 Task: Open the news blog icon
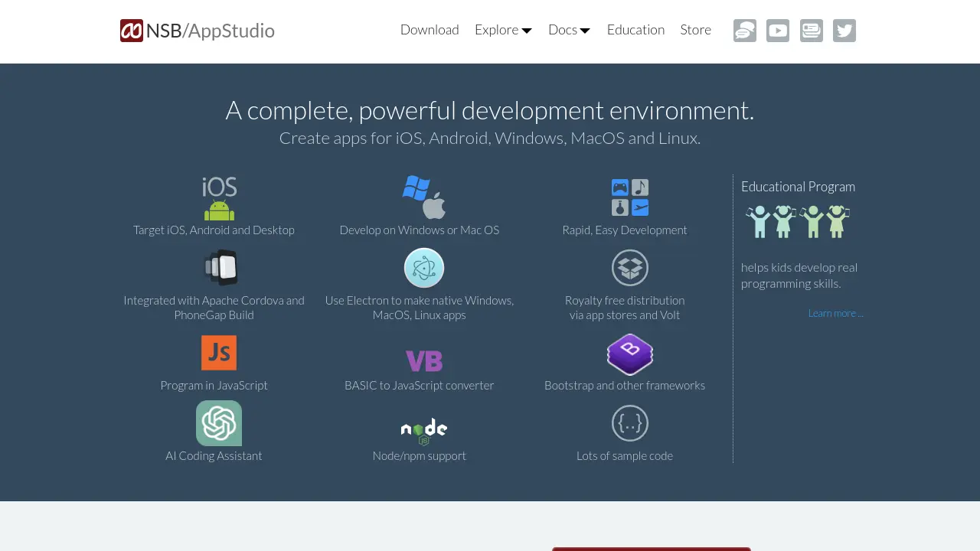[x=812, y=31]
